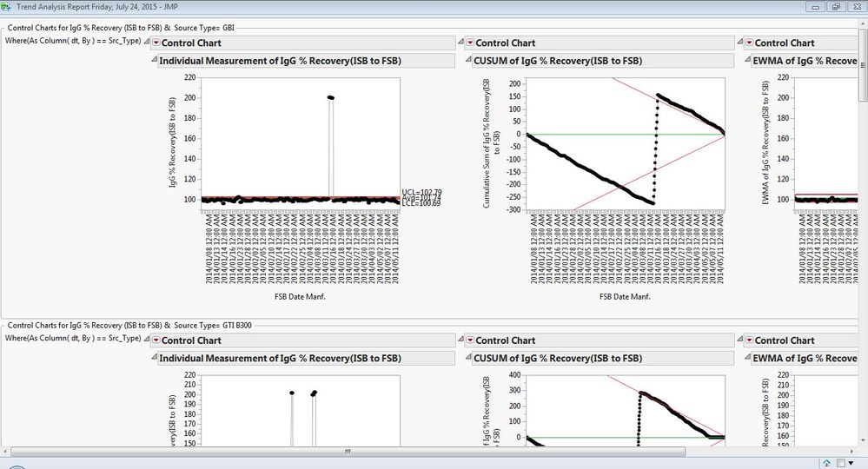The width and height of the screenshot is (868, 469).
Task: Open red triangle menu of GTI B300 Individual Measurement Control Chart
Action: click(x=156, y=340)
